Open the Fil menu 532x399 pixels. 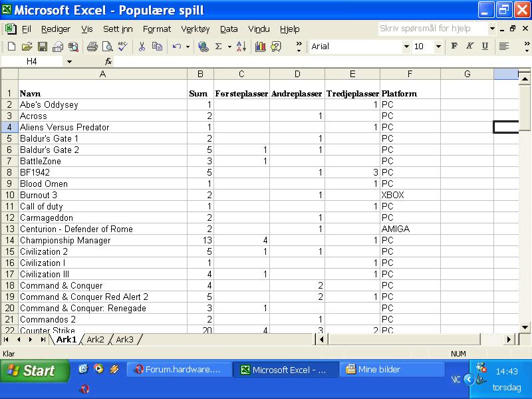(x=27, y=29)
